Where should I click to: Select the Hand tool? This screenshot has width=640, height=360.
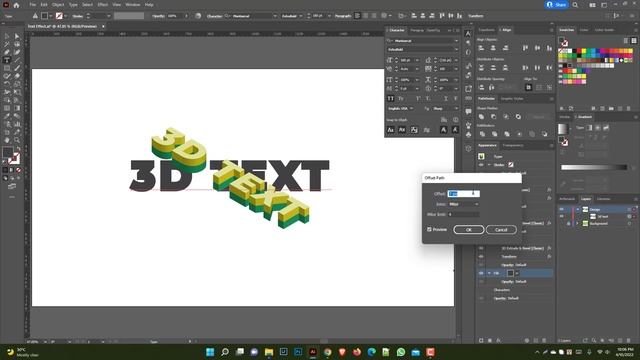(7, 140)
